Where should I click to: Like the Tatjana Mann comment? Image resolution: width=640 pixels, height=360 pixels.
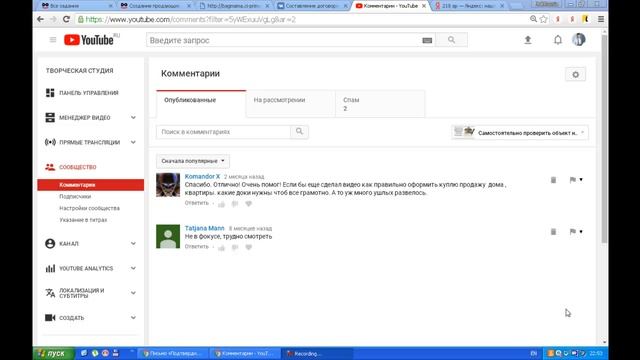click(x=222, y=248)
